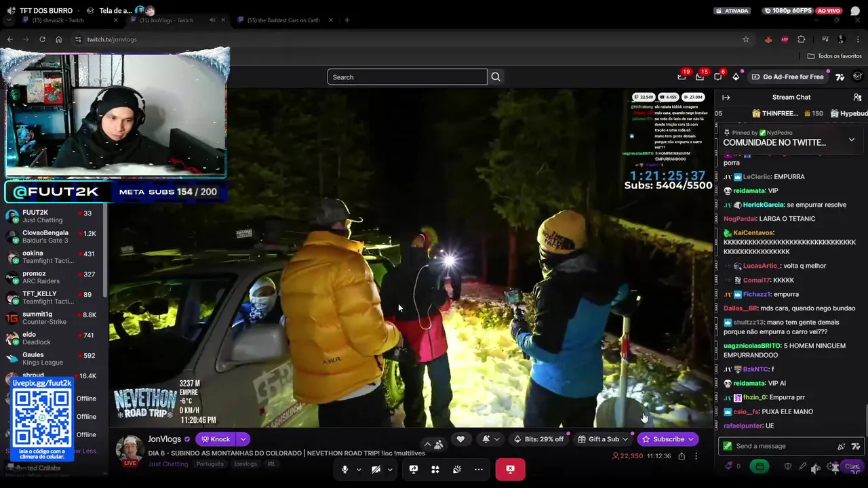
Task: Click the Twitch search input field
Action: click(x=407, y=77)
